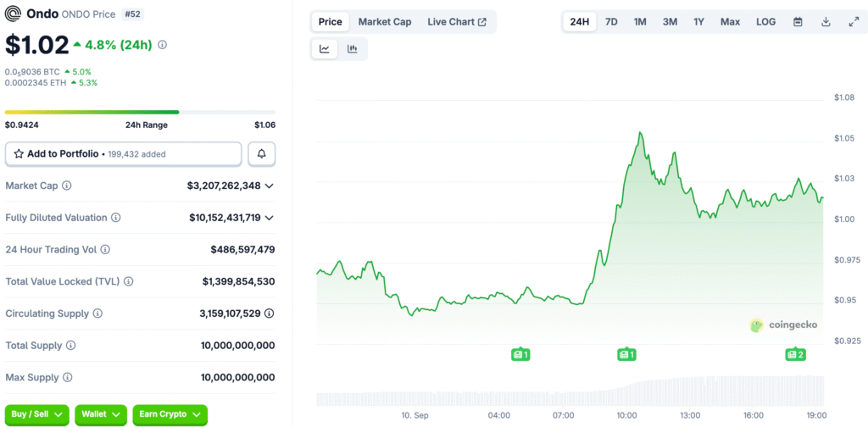Image resolution: width=868 pixels, height=427 pixels.
Task: Click the price alert bell icon
Action: point(262,154)
